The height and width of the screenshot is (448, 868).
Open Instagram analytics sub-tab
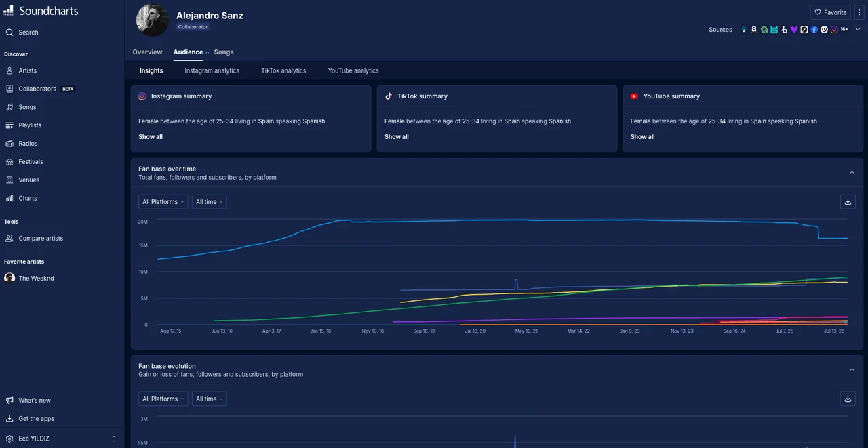tap(212, 70)
